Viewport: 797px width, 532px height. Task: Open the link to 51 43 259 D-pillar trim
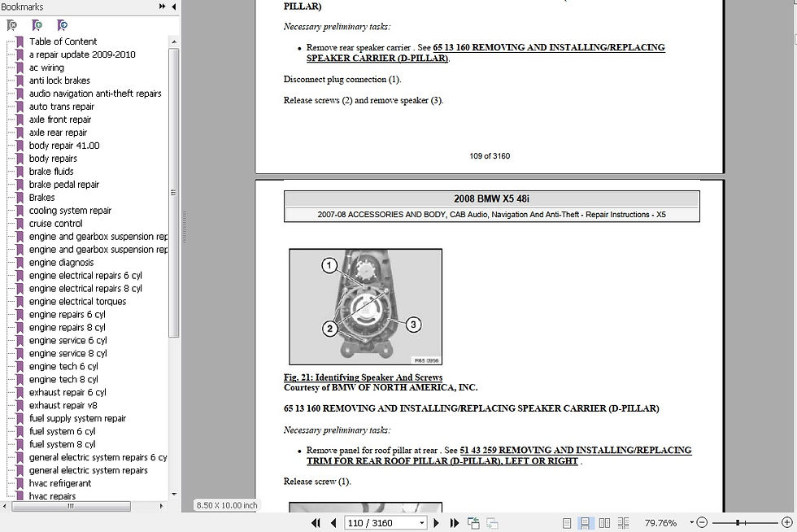pos(499,456)
